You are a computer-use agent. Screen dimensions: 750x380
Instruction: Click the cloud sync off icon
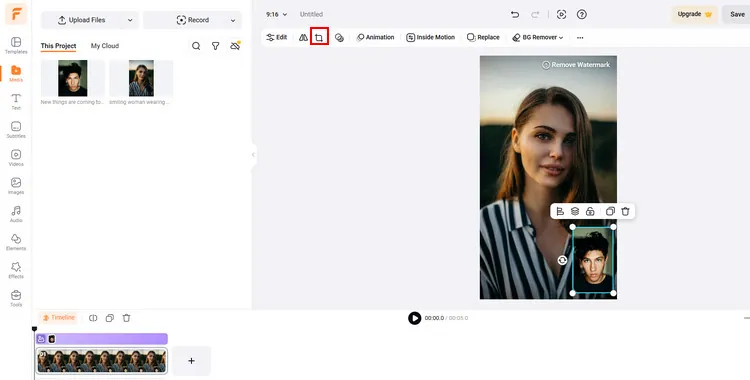point(235,46)
